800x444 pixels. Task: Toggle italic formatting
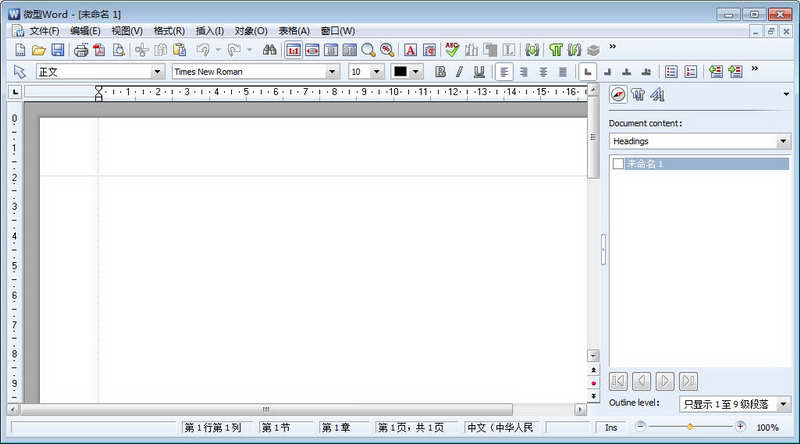(x=459, y=72)
